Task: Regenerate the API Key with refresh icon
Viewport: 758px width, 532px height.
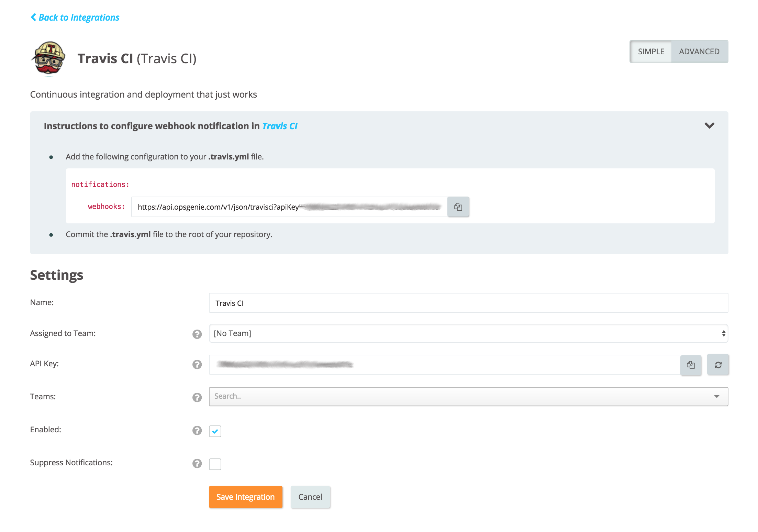Action: pyautogui.click(x=718, y=365)
